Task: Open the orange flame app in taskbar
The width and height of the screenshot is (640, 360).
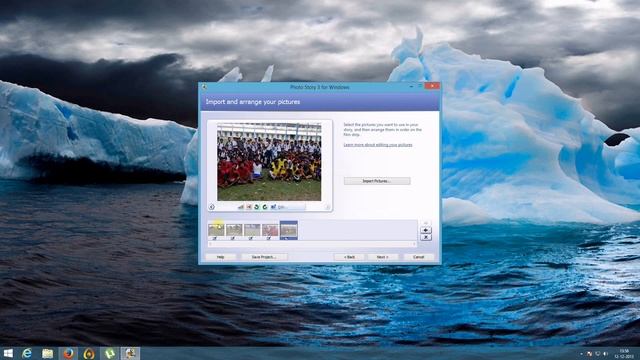Action: tap(89, 353)
